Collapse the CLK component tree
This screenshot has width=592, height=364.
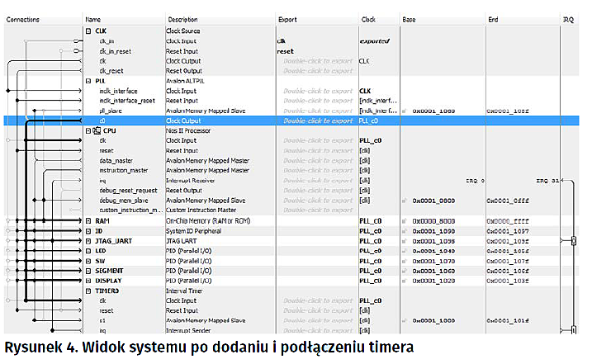point(88,31)
